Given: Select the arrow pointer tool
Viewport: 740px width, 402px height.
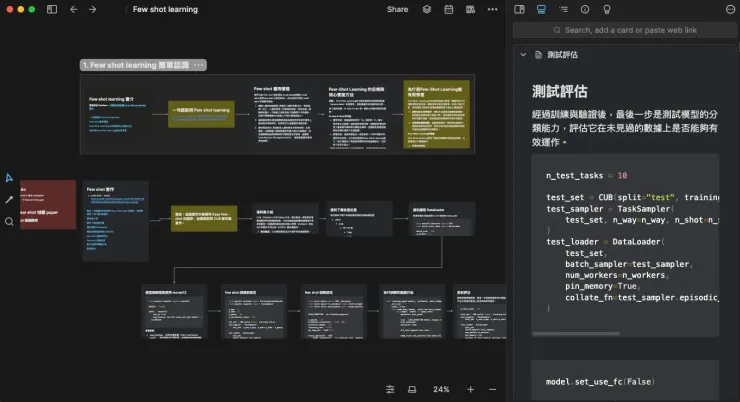Looking at the screenshot, I should tap(9, 177).
